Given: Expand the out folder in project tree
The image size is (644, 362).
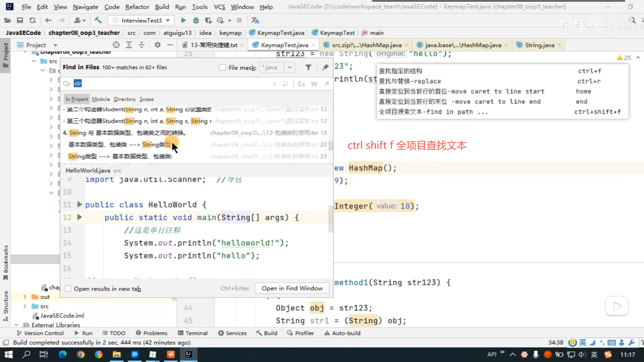Looking at the screenshot, I should coord(25,297).
